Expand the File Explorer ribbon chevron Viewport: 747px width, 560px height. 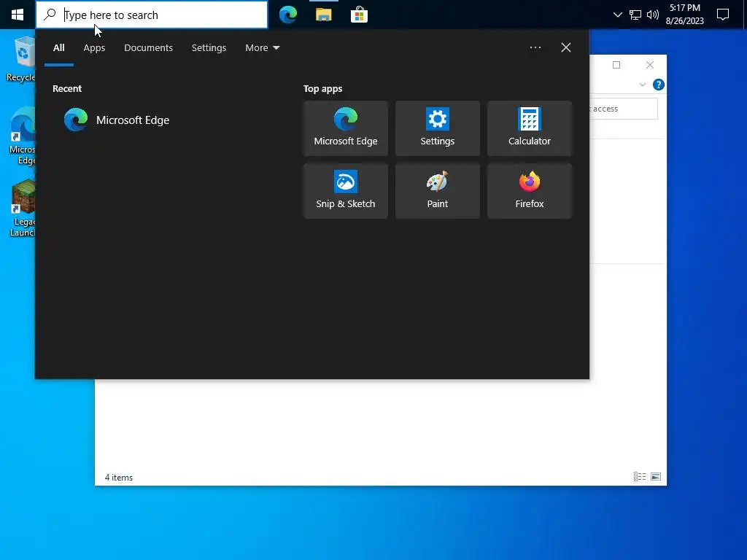tap(642, 85)
